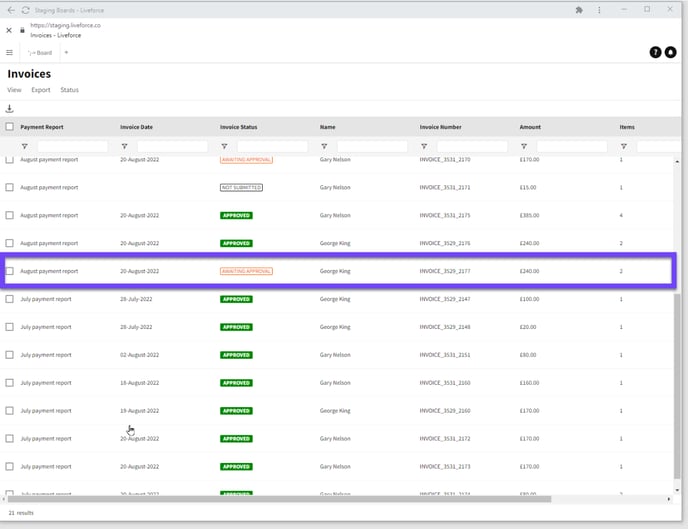Focus the Payment Report filter text box
688x529 pixels.
(72, 146)
